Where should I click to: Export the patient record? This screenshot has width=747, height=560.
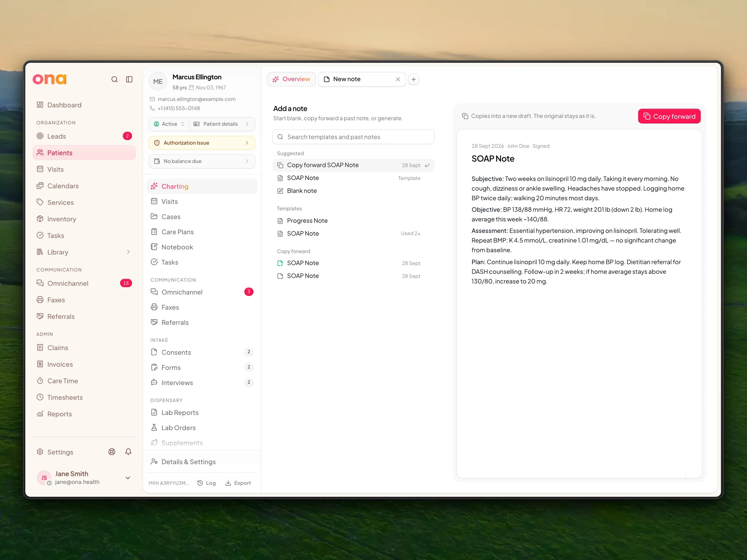[238, 483]
